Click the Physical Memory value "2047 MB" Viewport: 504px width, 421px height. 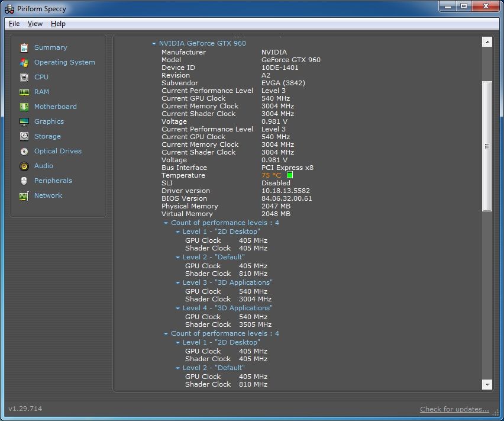point(276,206)
